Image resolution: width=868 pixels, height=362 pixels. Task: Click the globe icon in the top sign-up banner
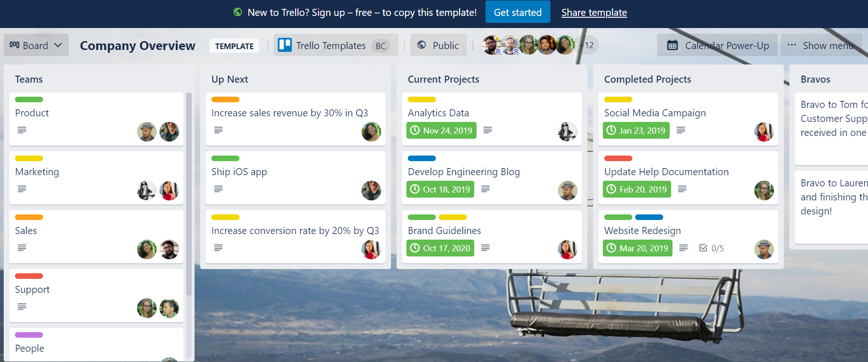point(238,12)
